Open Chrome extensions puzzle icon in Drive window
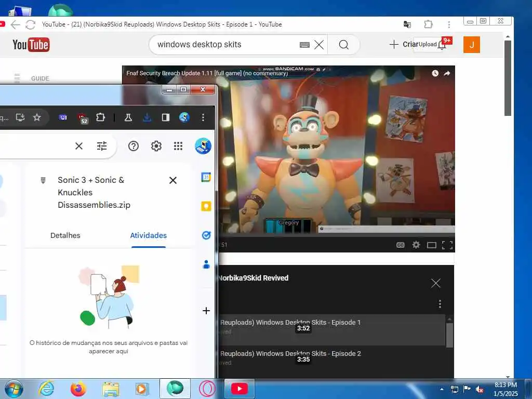 (x=100, y=117)
